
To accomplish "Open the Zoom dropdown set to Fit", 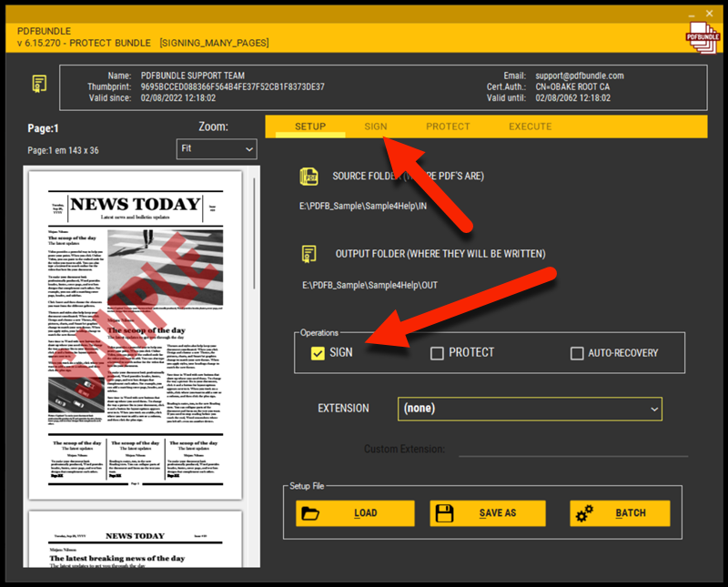I will pyautogui.click(x=217, y=149).
